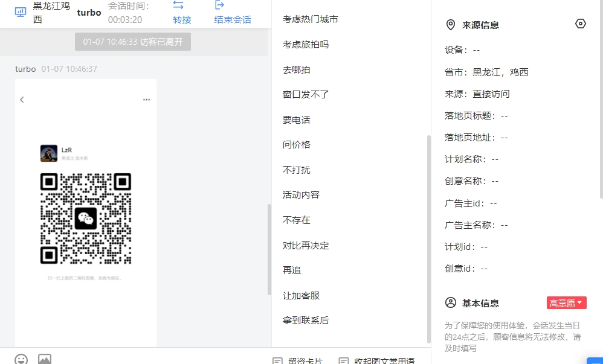Click the LzR profile avatar
This screenshot has height=364, width=603.
(49, 153)
